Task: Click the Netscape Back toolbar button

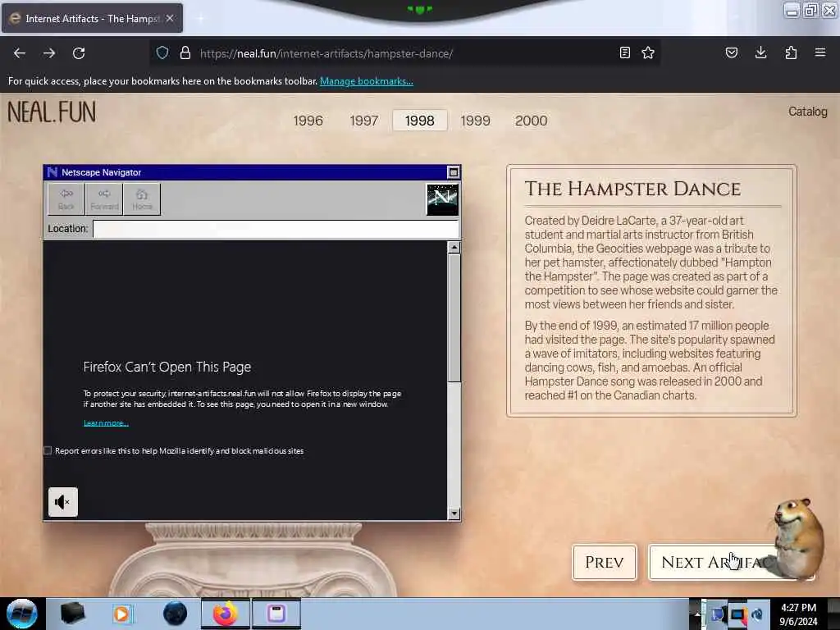Action: pyautogui.click(x=66, y=199)
